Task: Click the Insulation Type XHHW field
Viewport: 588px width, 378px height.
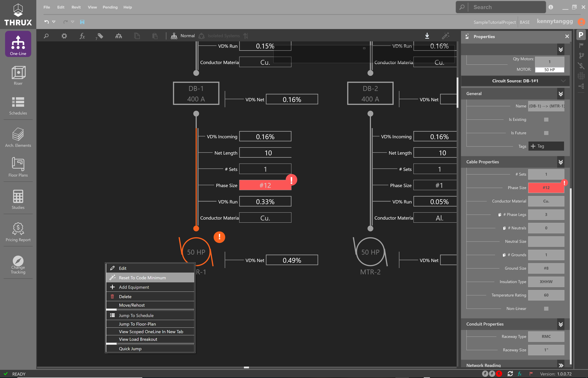Action: (x=546, y=282)
